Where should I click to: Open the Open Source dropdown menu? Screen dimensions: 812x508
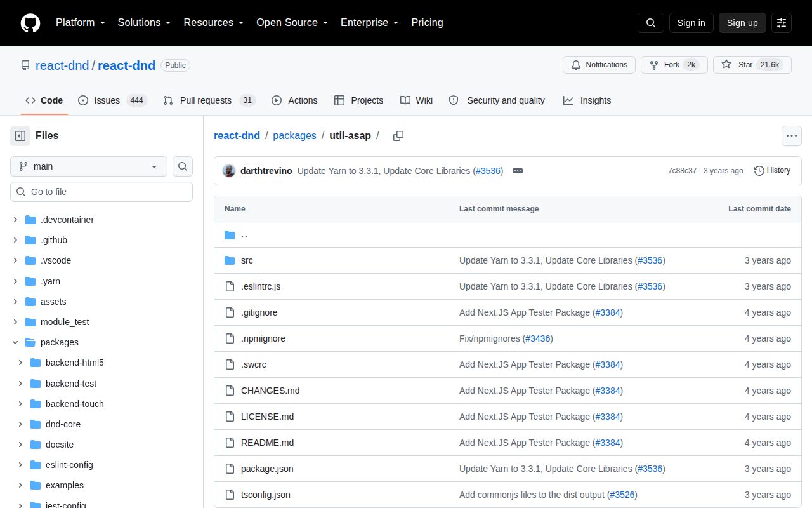pos(292,23)
